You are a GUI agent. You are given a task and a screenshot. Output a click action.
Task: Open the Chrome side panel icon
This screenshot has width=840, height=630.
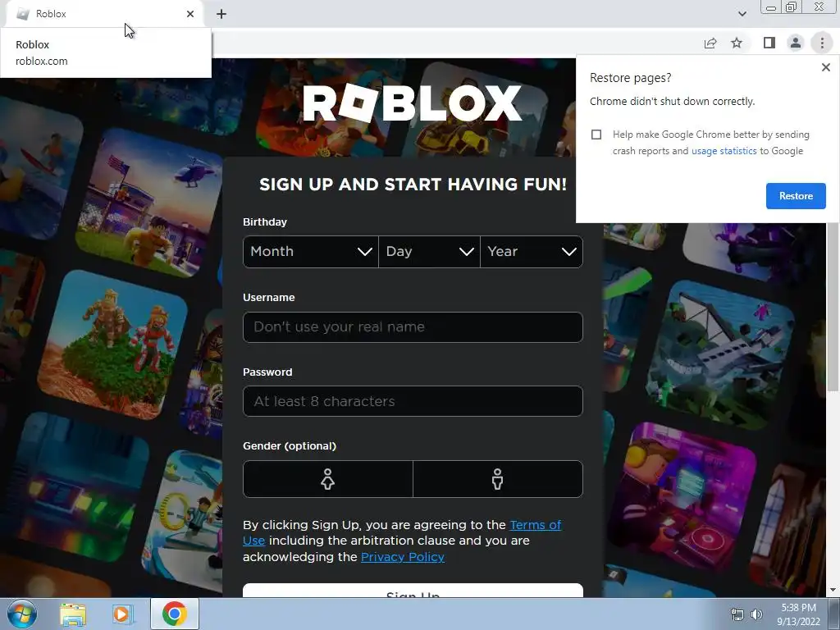click(769, 43)
